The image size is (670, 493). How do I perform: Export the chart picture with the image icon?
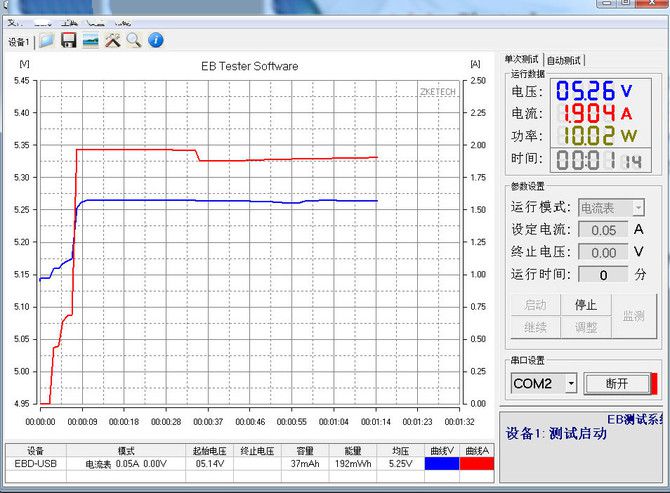pyautogui.click(x=90, y=41)
